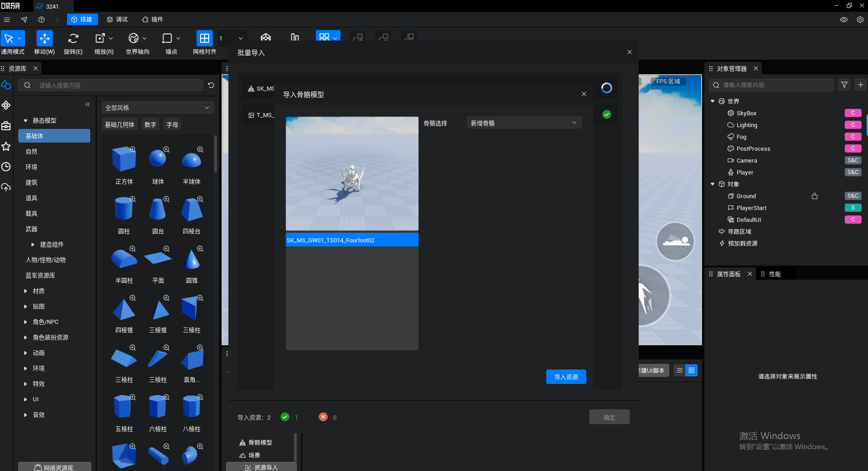Activate the Scale (R) tool
Image resolution: width=868 pixels, height=471 pixels.
100,39
